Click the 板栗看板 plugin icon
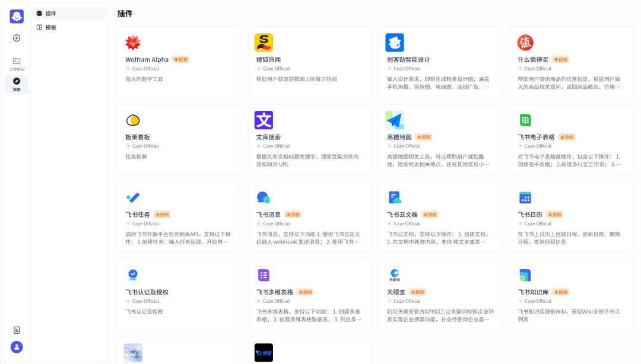The image size is (641, 364). click(133, 120)
